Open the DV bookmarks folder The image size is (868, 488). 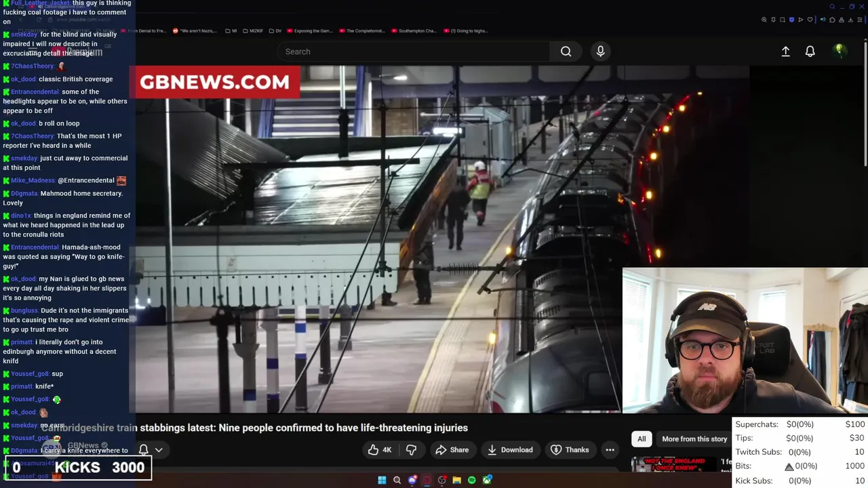275,30
